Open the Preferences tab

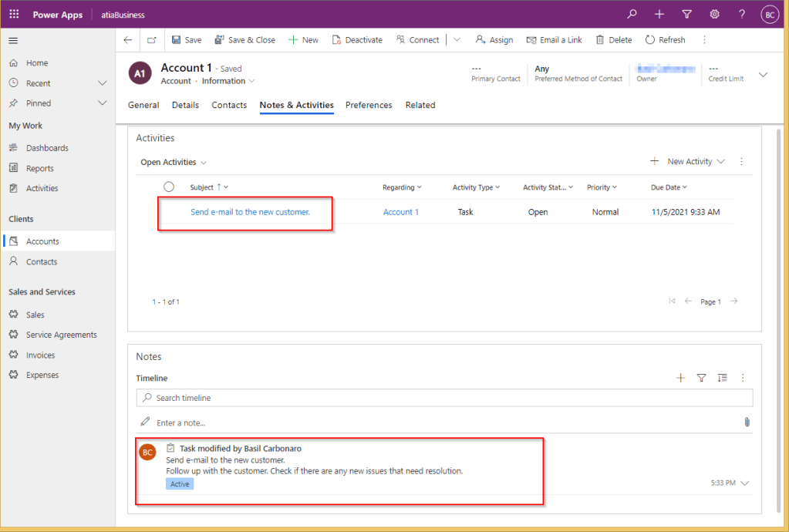[x=369, y=105]
